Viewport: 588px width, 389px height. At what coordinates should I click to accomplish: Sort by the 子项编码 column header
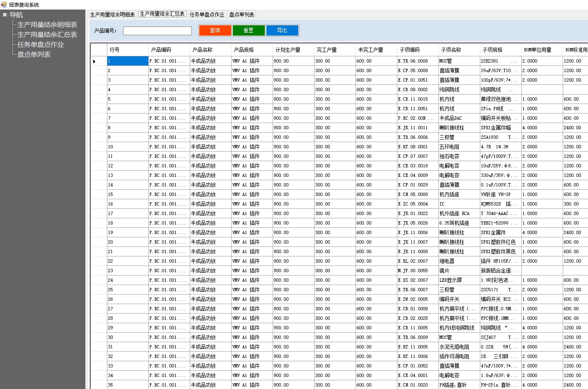coord(418,50)
